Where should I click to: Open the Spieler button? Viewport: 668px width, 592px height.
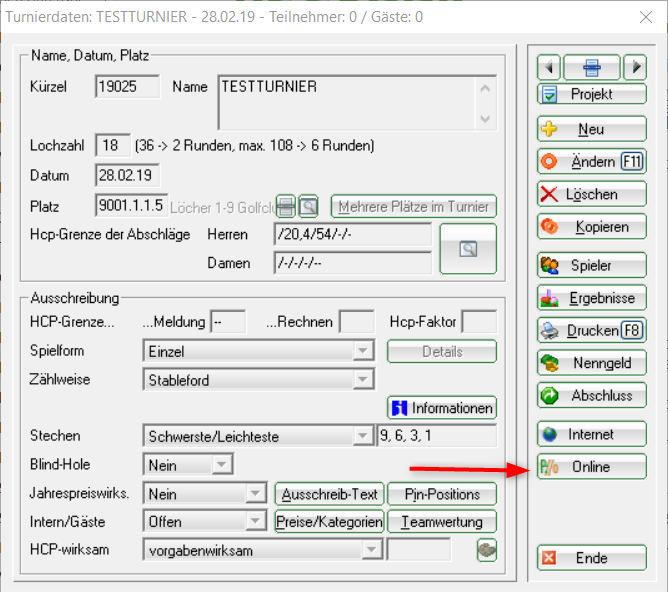592,265
